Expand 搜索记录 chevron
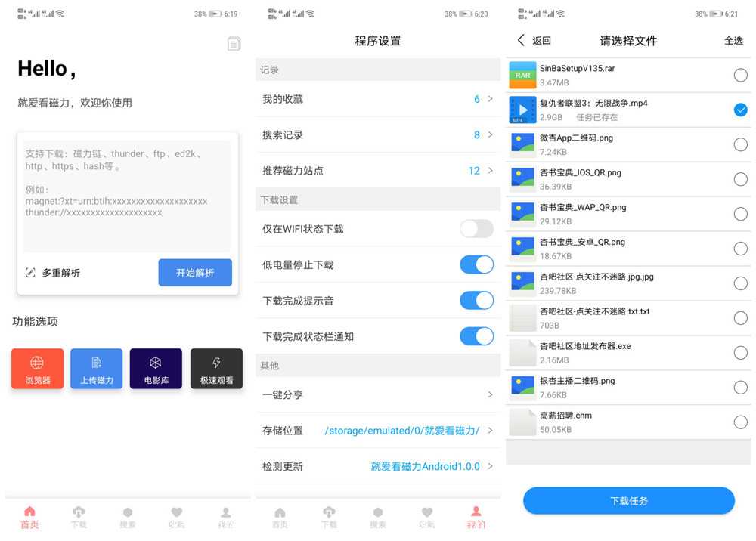This screenshot has width=756, height=541. point(490,135)
